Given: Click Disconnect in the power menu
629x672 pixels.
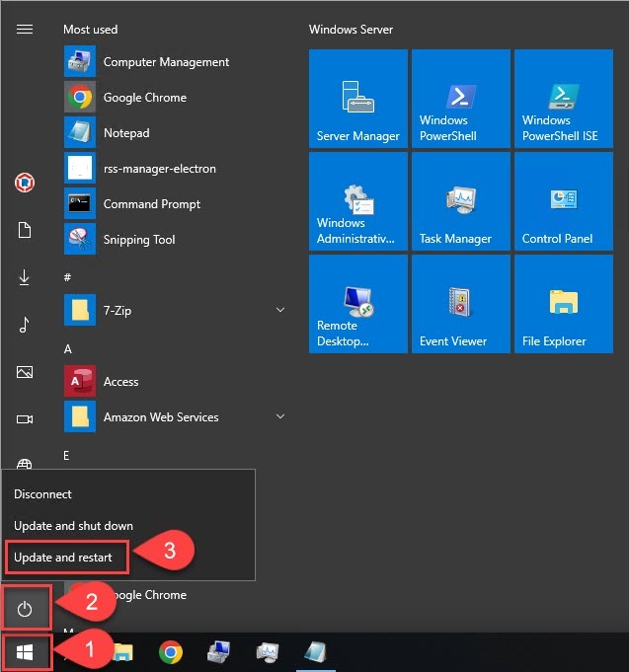Looking at the screenshot, I should [43, 494].
